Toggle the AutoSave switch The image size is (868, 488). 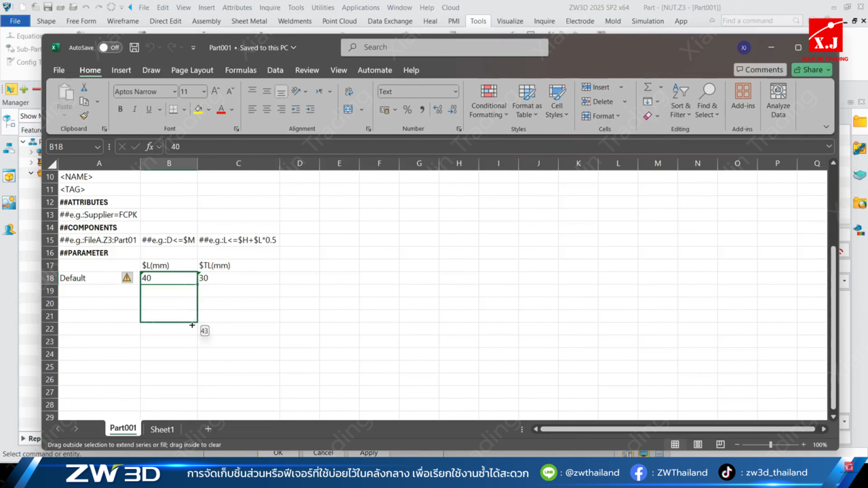(x=109, y=47)
